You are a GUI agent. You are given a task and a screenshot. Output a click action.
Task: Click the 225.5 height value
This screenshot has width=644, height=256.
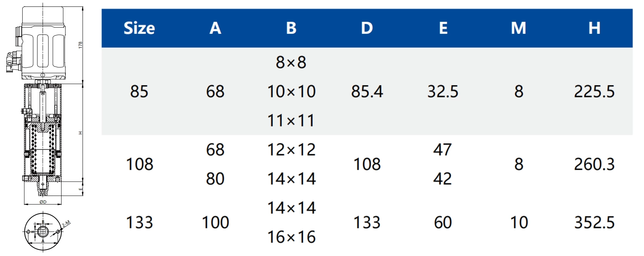(x=594, y=91)
